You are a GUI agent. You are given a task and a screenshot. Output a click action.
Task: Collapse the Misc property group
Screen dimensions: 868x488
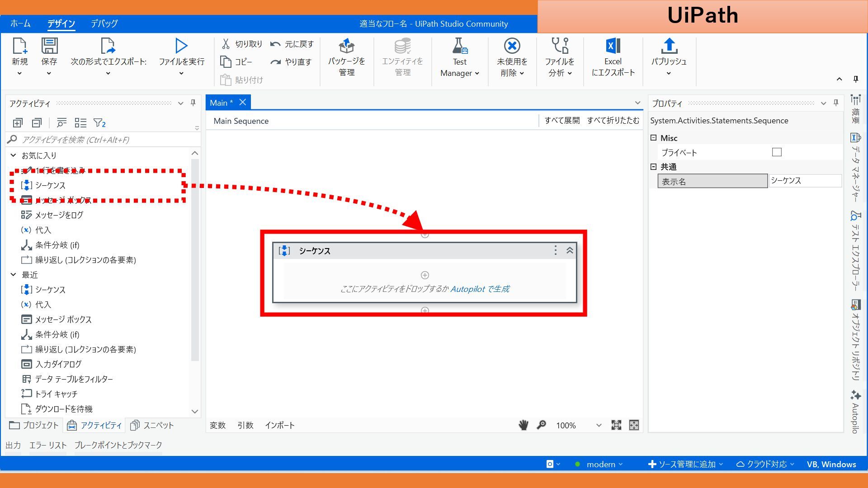[x=653, y=138]
